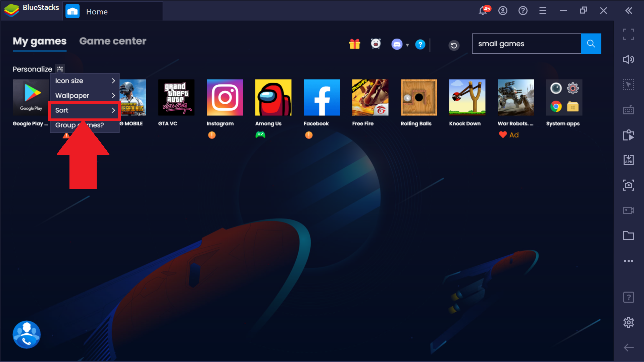Open the System apps folder
The width and height of the screenshot is (644, 362).
[x=564, y=98]
